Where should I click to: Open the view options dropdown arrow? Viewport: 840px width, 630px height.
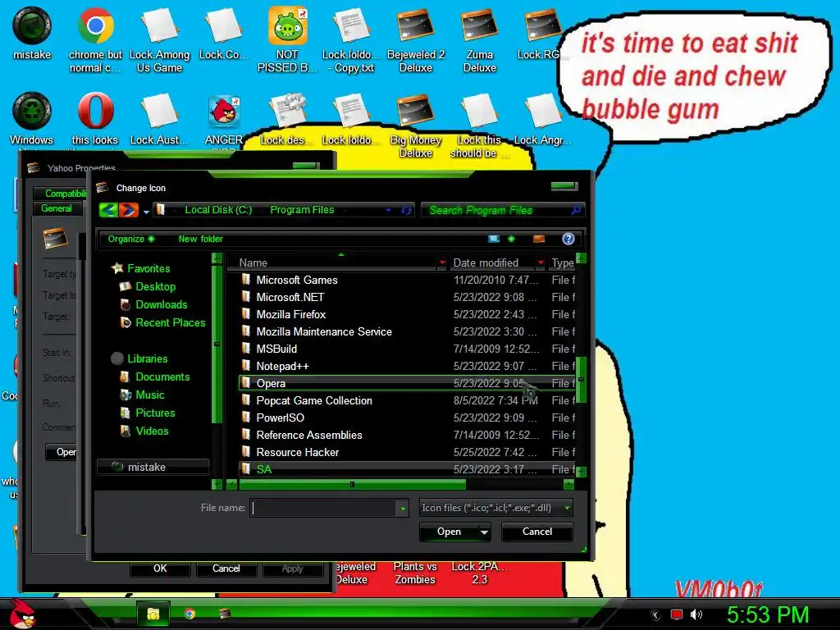pos(511,239)
